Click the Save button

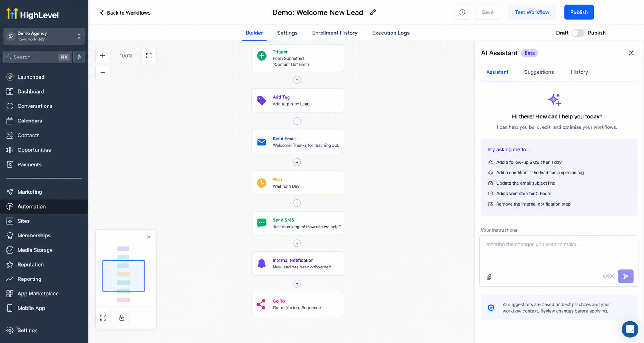coord(487,12)
